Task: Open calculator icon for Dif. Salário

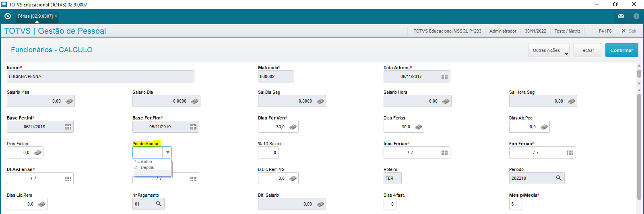Action: tap(320, 204)
